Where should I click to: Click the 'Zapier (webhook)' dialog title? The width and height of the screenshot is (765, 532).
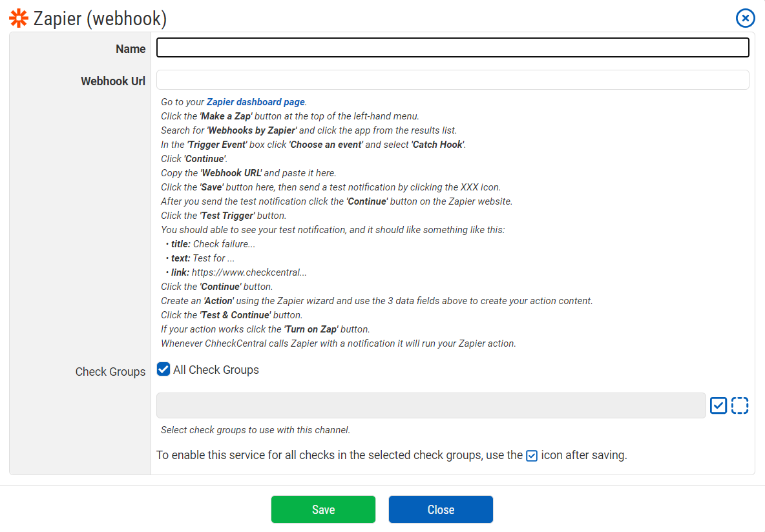point(100,19)
